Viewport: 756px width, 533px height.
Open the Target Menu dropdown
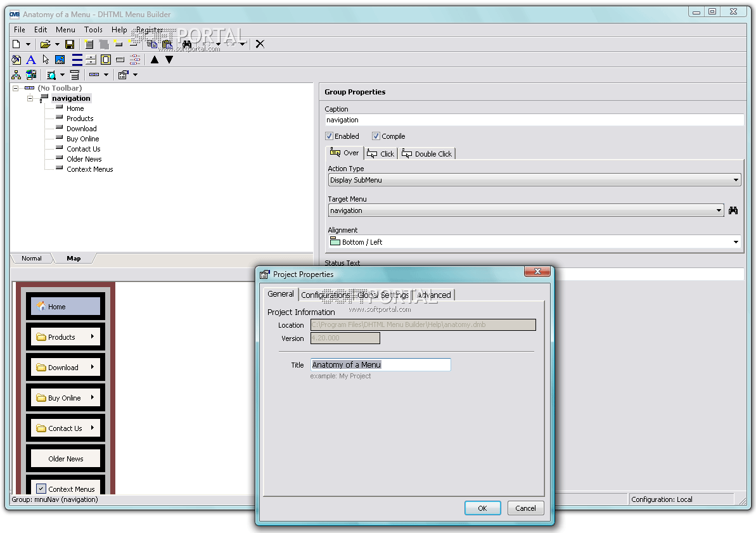pos(526,210)
